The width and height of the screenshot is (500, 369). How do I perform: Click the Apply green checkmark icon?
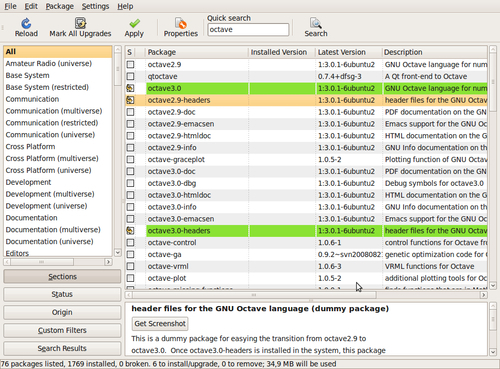click(x=135, y=23)
